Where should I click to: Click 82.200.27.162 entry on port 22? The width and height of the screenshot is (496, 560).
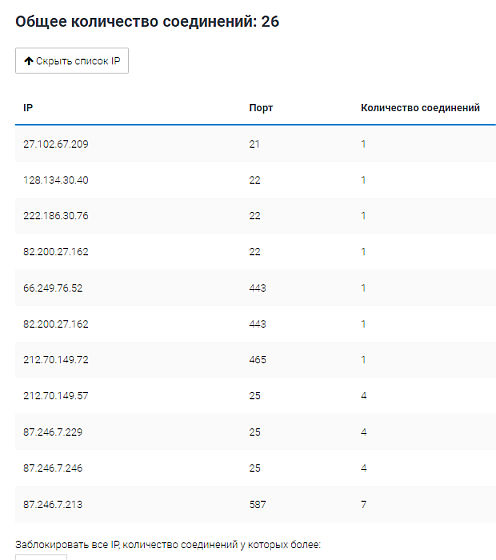pos(56,252)
